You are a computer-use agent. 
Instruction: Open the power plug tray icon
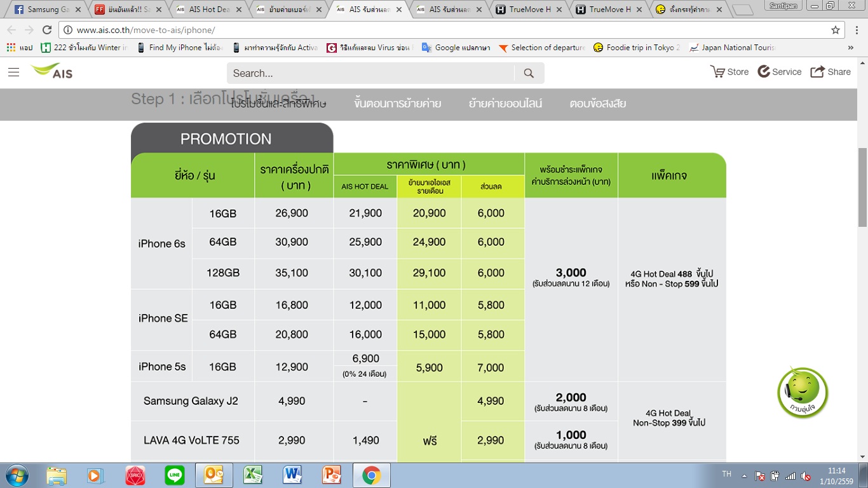point(775,476)
